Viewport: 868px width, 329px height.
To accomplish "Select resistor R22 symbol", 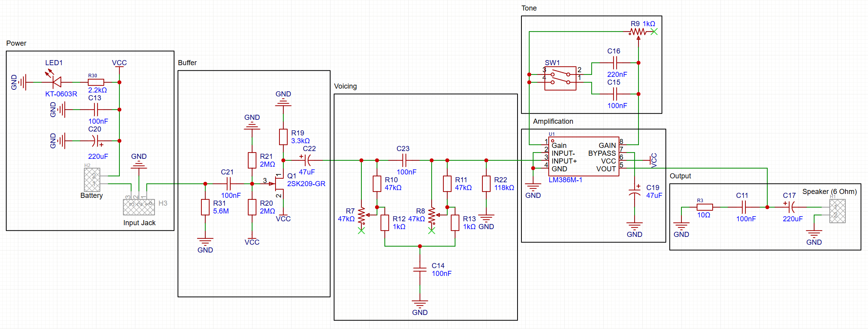I will (x=486, y=184).
